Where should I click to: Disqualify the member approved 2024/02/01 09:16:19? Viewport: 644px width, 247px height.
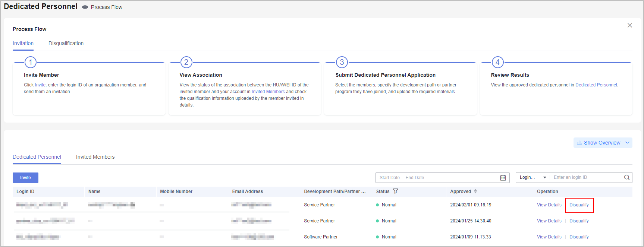(579, 205)
